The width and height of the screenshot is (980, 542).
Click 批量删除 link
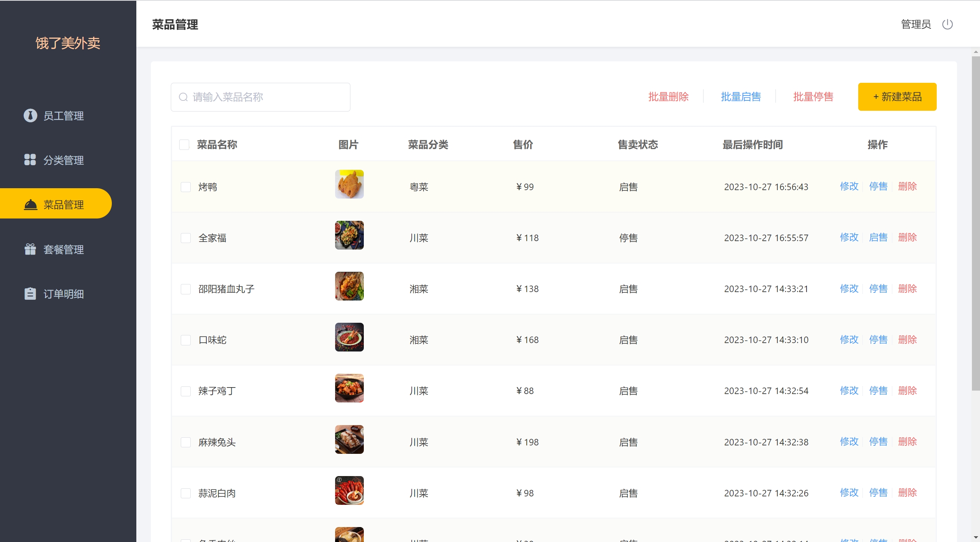pos(668,97)
